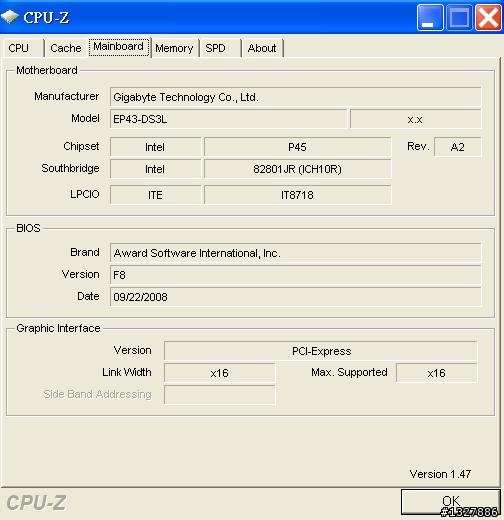Click the Southbridge label

70,168
